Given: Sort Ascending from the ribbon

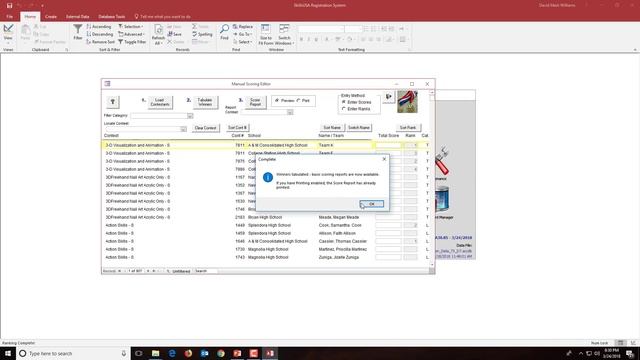Looking at the screenshot, I should (x=99, y=27).
